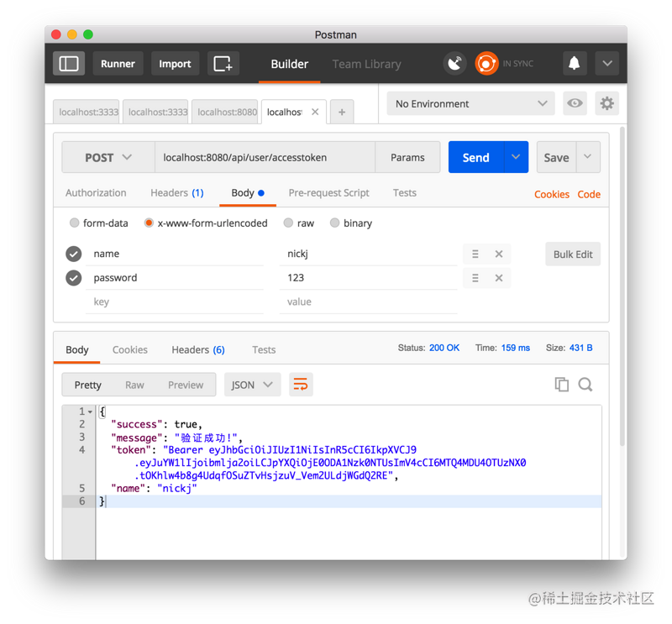Viewport: 672px width, 624px height.
Task: Toggle line wrap icon in response
Action: (x=301, y=385)
